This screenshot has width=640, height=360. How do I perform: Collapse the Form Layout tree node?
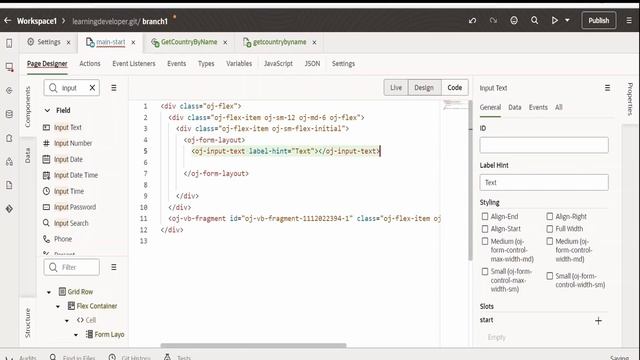76,335
